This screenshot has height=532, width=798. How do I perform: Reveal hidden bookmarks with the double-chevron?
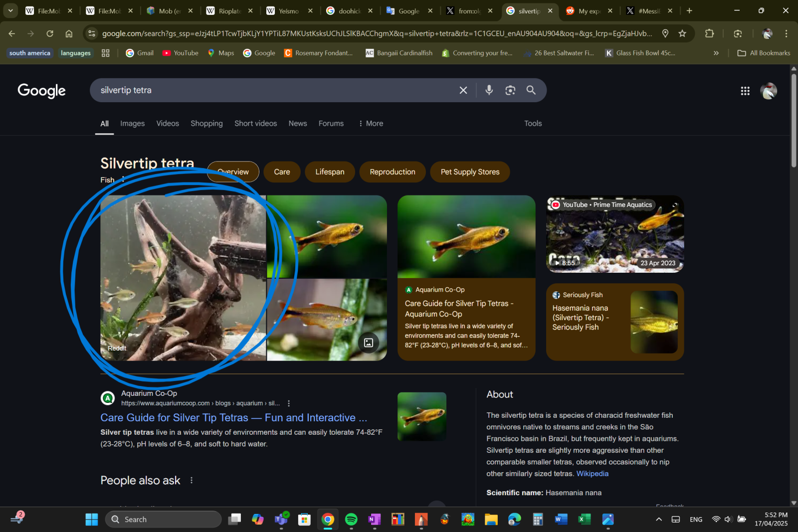(716, 53)
